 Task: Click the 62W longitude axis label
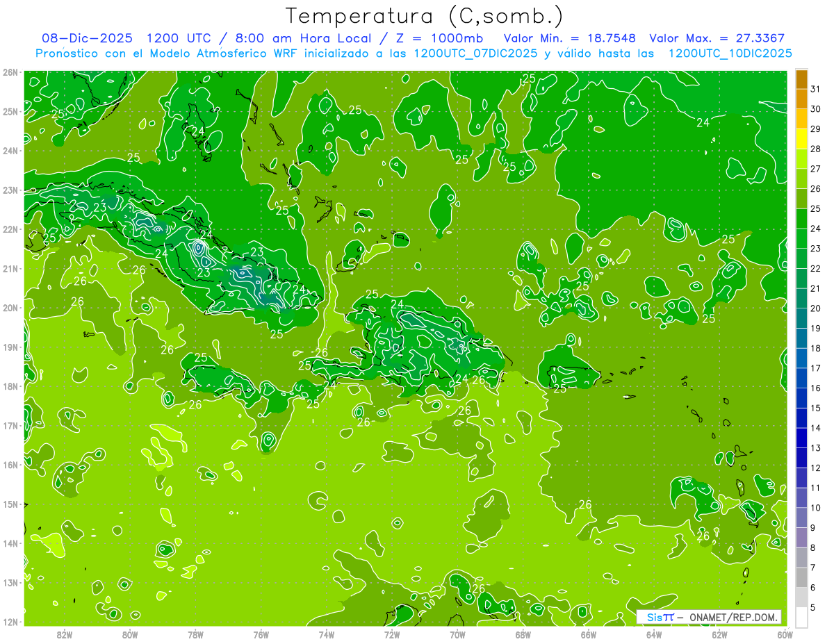[719, 634]
